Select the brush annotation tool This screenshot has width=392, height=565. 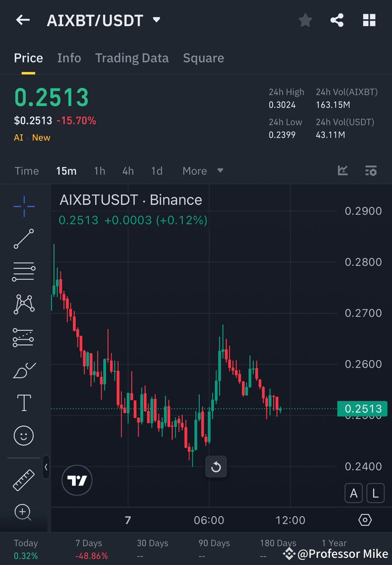click(24, 370)
